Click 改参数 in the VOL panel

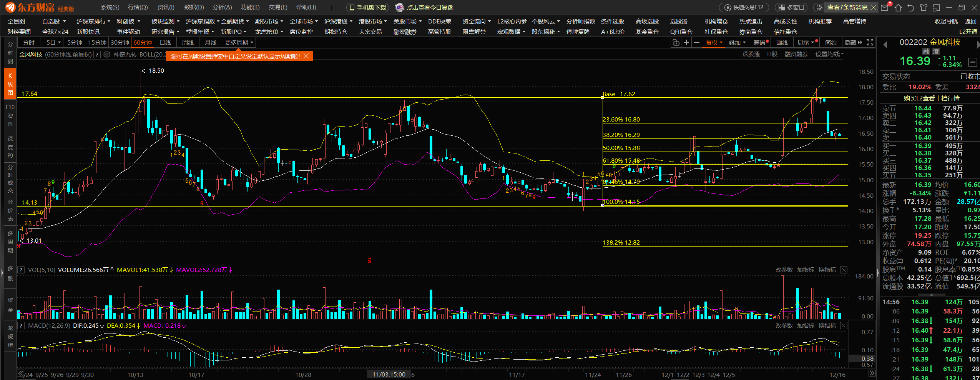[x=784, y=270]
